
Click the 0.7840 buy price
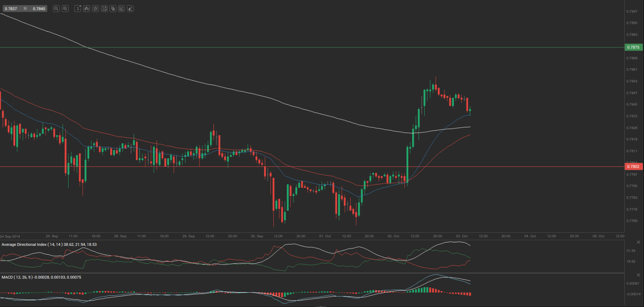(39, 9)
